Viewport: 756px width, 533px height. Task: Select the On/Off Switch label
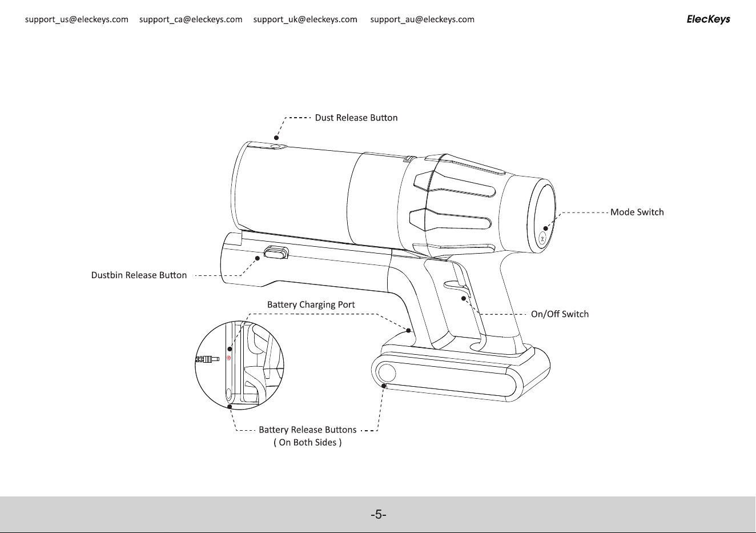560,314
